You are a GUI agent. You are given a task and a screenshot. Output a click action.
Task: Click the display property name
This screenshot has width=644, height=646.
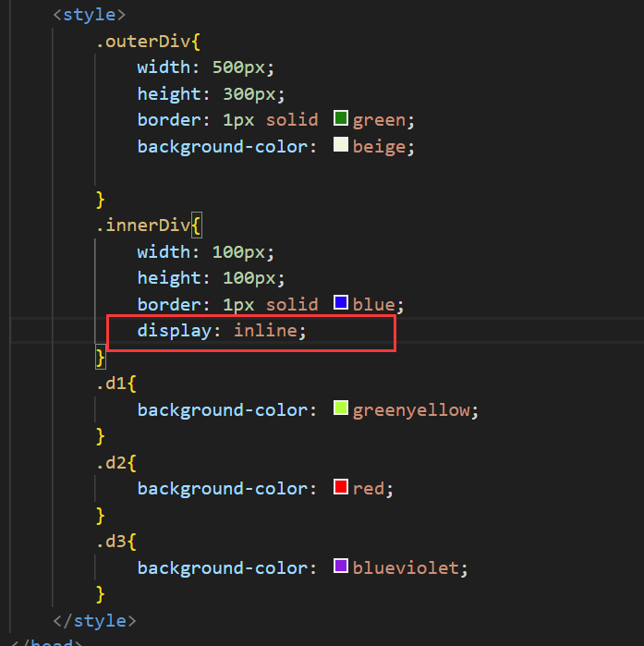tap(175, 331)
